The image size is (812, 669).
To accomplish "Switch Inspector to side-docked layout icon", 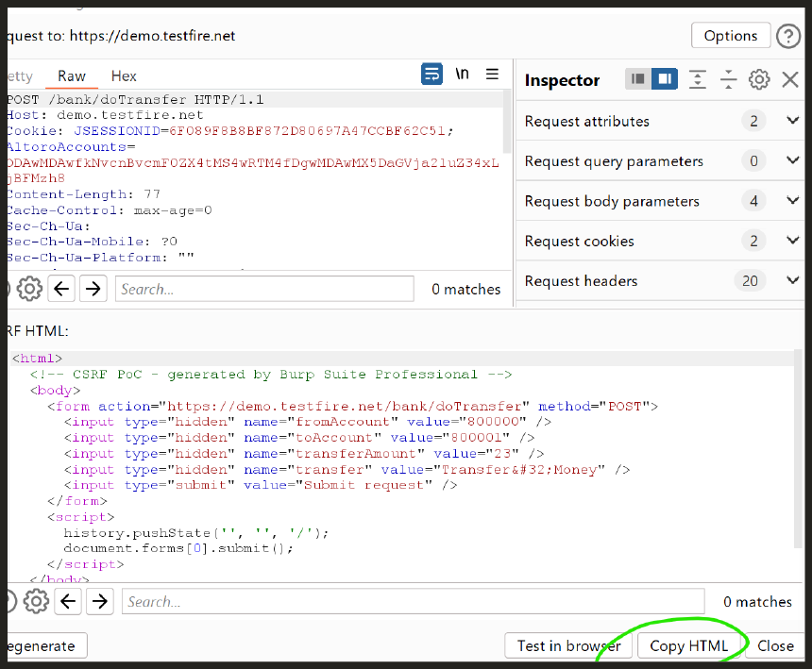I will [665, 79].
